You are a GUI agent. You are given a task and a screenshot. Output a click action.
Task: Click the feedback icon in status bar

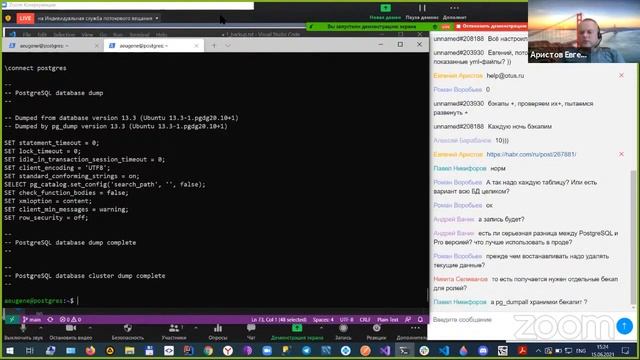(408, 320)
